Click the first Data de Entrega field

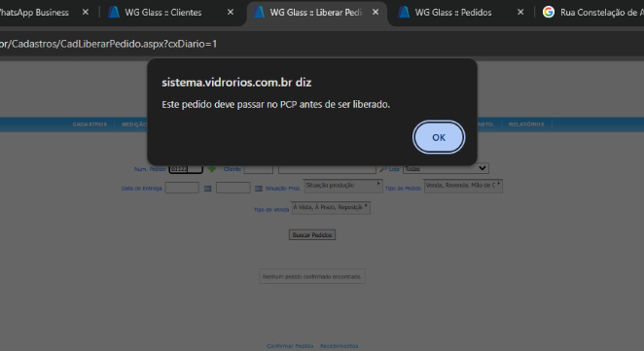click(x=182, y=188)
